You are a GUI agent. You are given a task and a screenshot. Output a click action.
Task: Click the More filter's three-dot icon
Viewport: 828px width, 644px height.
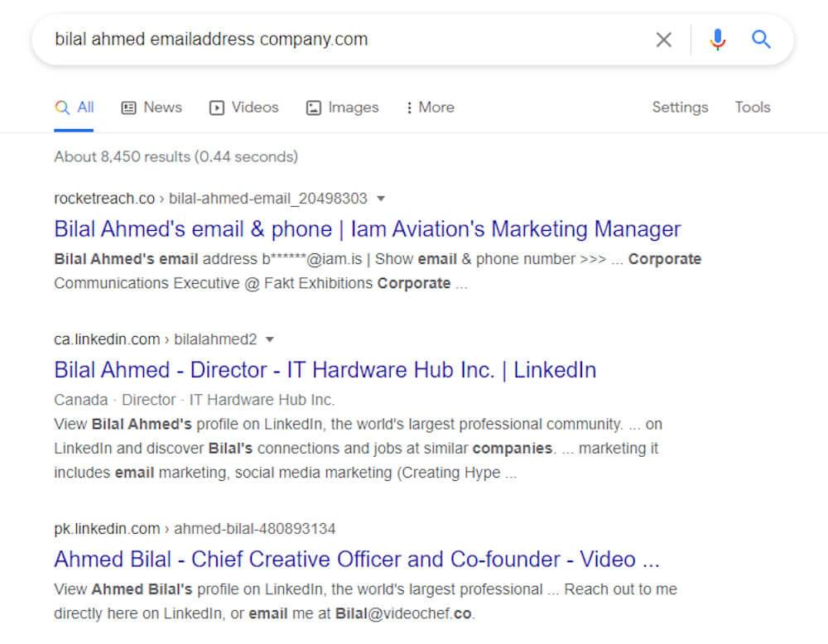[411, 107]
